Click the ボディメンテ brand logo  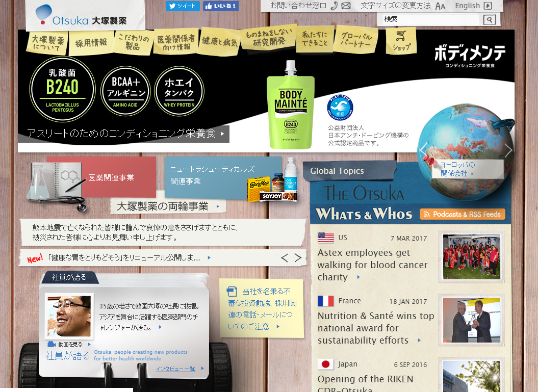[x=470, y=56]
